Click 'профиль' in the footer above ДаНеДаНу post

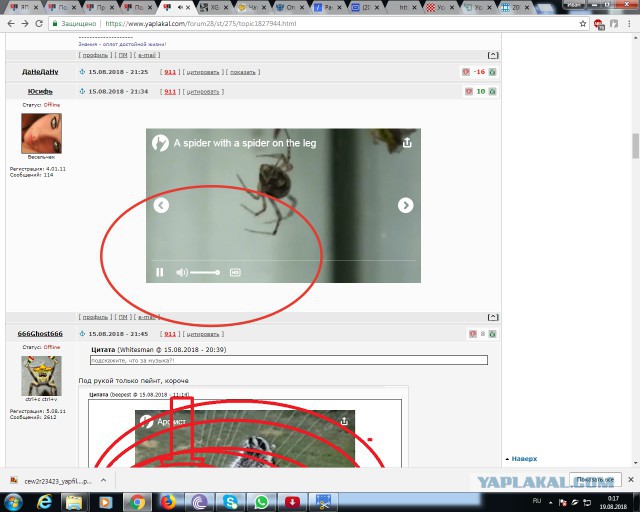point(96,55)
